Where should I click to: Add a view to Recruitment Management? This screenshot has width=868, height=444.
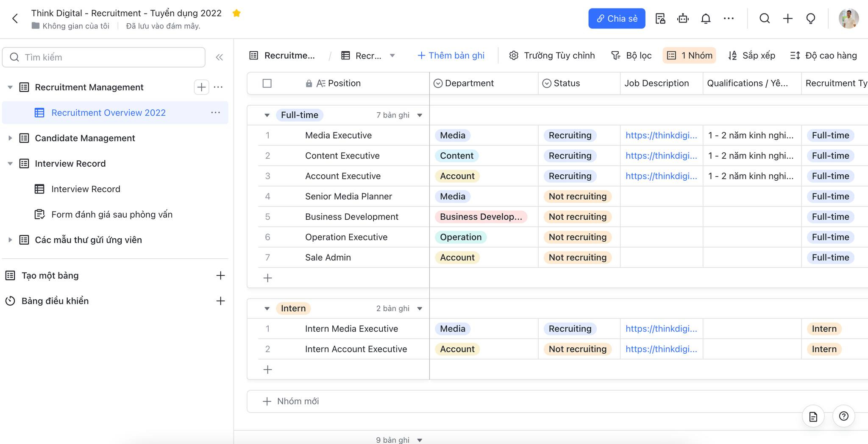tap(201, 87)
